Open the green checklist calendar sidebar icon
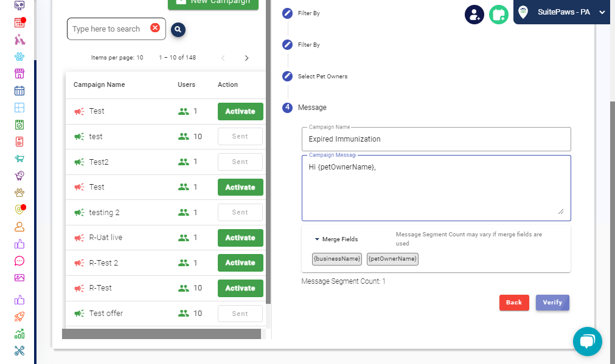The width and height of the screenshot is (615, 364). (19, 125)
